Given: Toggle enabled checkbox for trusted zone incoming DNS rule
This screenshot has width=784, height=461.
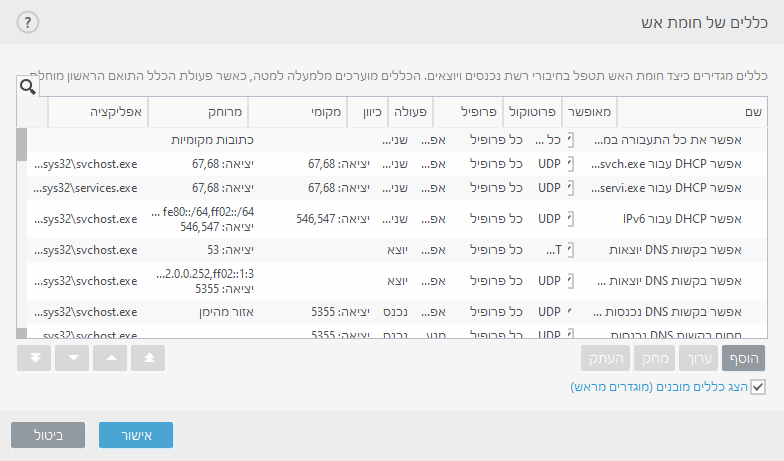Looking at the screenshot, I should click(x=570, y=312).
